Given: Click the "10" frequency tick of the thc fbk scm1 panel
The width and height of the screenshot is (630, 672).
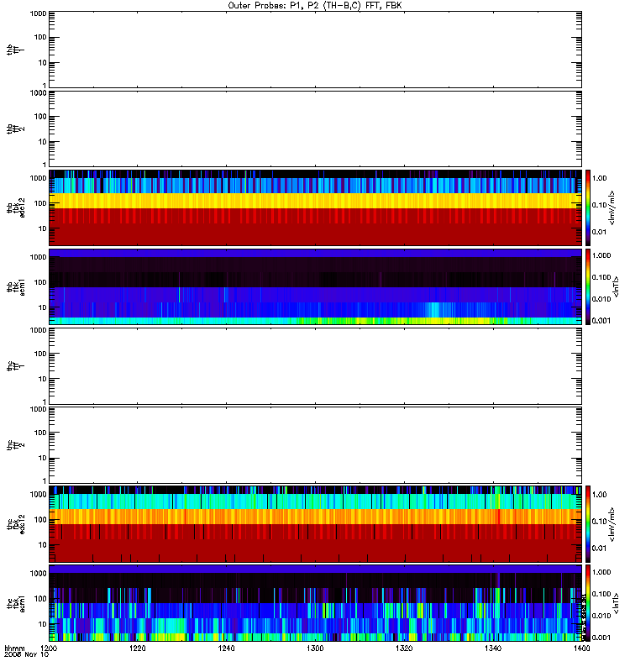Looking at the screenshot, I should coord(42,624).
